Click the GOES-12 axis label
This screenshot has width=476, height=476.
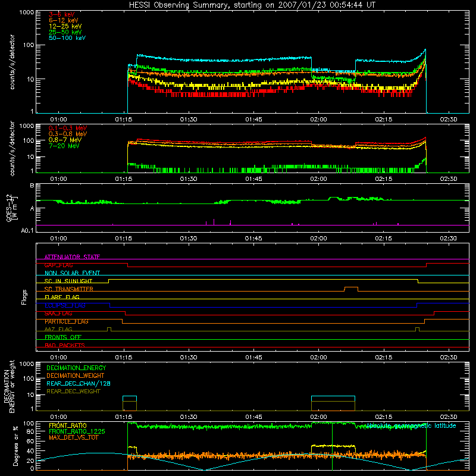tap(11, 208)
